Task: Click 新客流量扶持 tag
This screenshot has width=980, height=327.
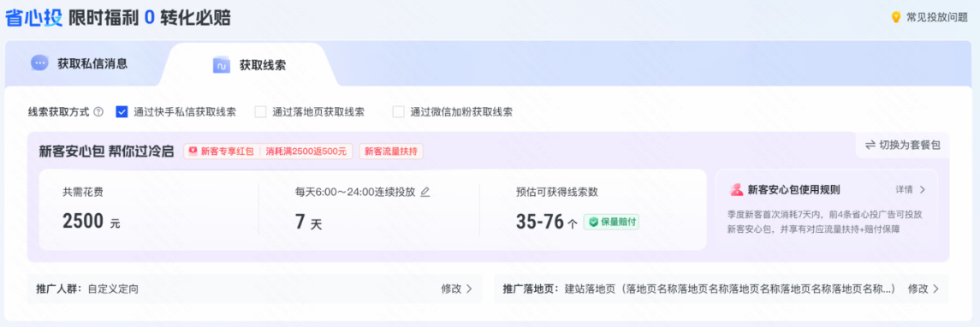Action: tap(391, 152)
